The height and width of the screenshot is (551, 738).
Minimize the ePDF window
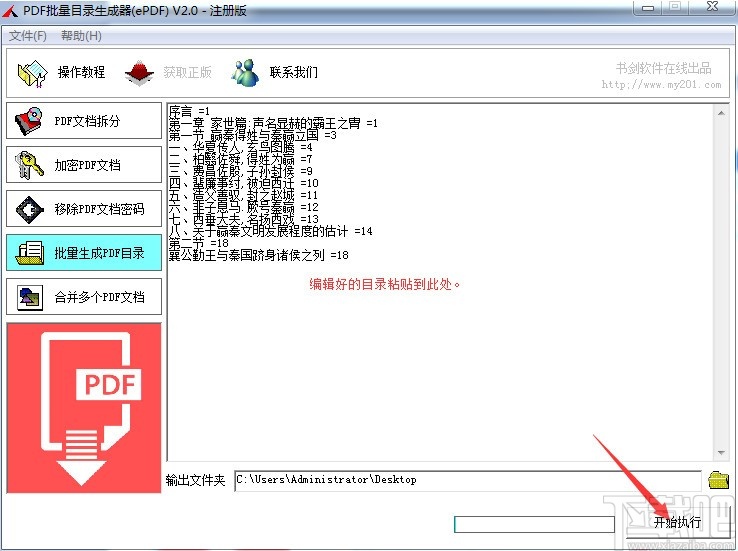[x=648, y=8]
